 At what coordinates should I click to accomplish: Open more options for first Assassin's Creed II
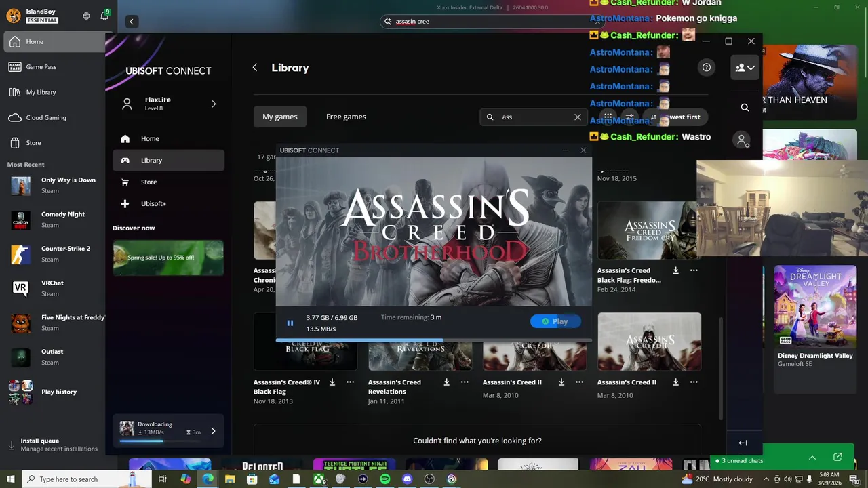(579, 382)
